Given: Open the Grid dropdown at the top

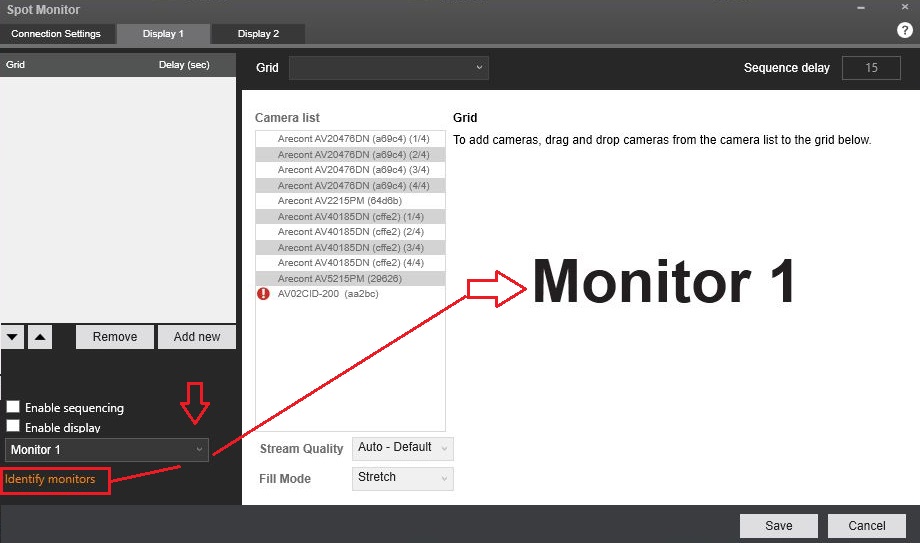Looking at the screenshot, I should (388, 68).
